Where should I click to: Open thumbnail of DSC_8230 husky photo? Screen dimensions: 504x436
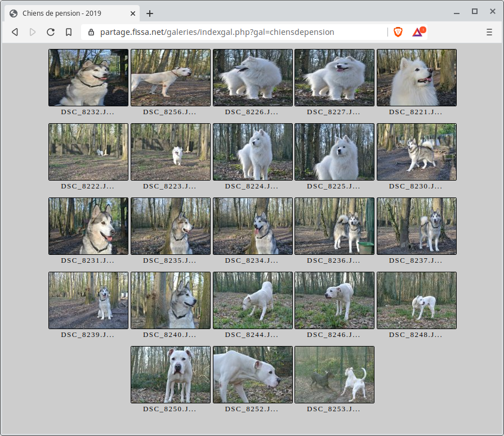pyautogui.click(x=417, y=152)
